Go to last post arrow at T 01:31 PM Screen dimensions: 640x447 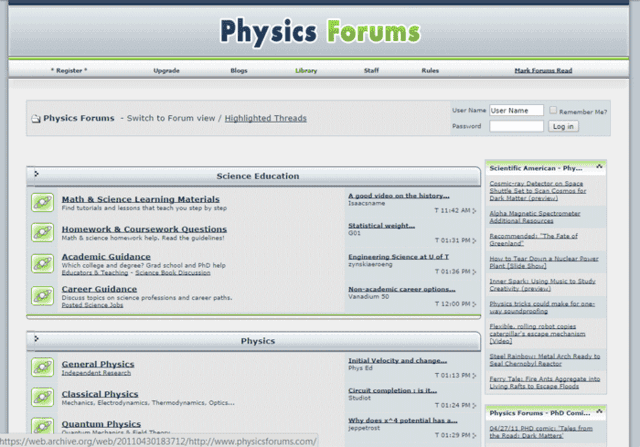click(x=474, y=240)
